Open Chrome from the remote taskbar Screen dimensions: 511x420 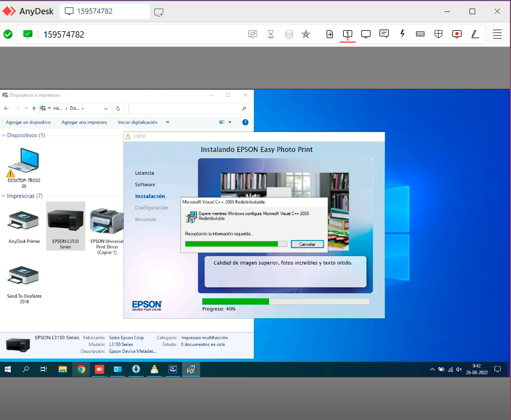click(x=81, y=369)
